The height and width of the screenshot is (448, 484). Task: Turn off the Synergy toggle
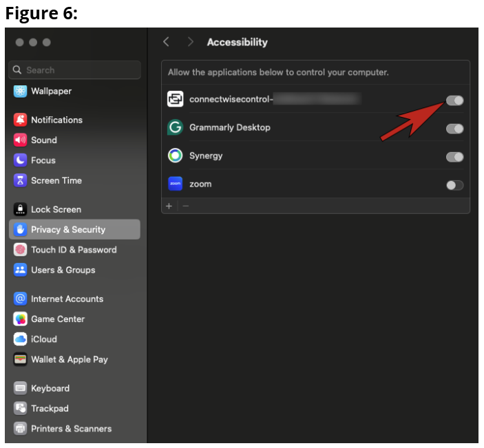pyautogui.click(x=454, y=157)
